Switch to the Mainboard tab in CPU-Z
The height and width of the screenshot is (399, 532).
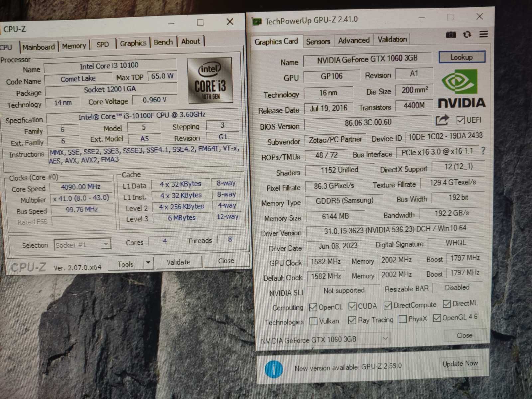coord(39,47)
